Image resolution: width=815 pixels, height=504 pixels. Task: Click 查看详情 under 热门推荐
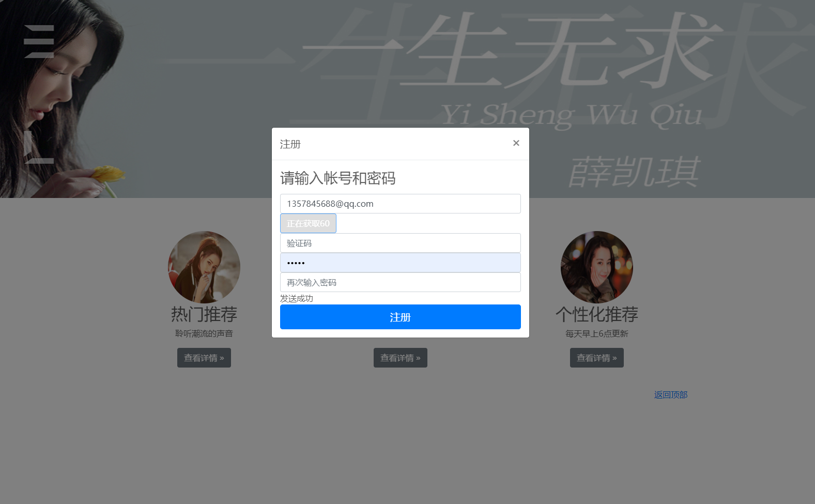pos(204,358)
